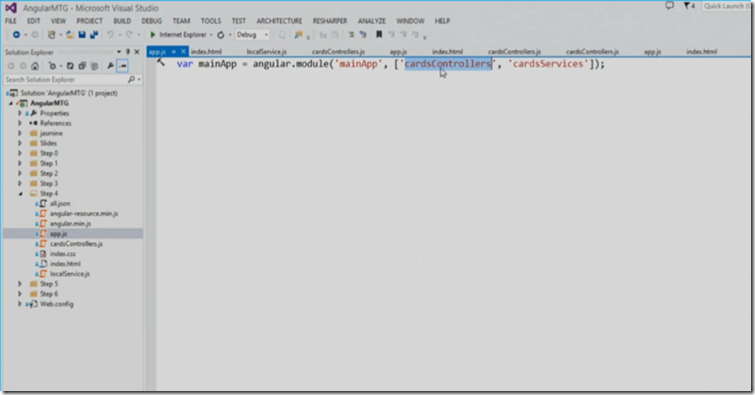Click the Redo arrow in toolbar
The height and width of the screenshot is (395, 755).
coord(129,35)
